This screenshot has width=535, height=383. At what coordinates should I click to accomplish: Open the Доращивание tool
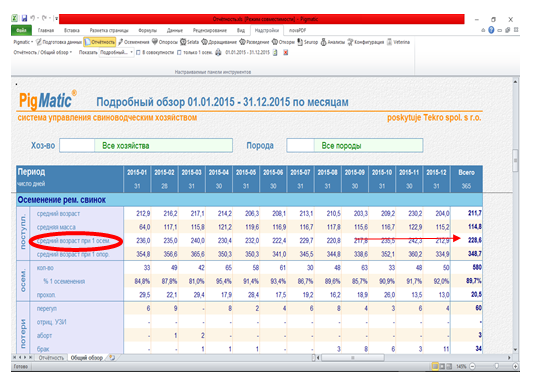[x=219, y=42]
